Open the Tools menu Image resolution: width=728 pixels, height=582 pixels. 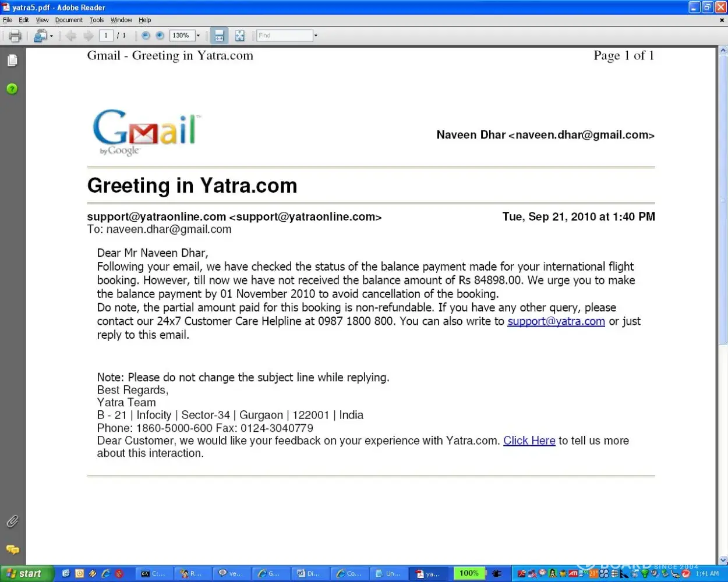tap(97, 20)
